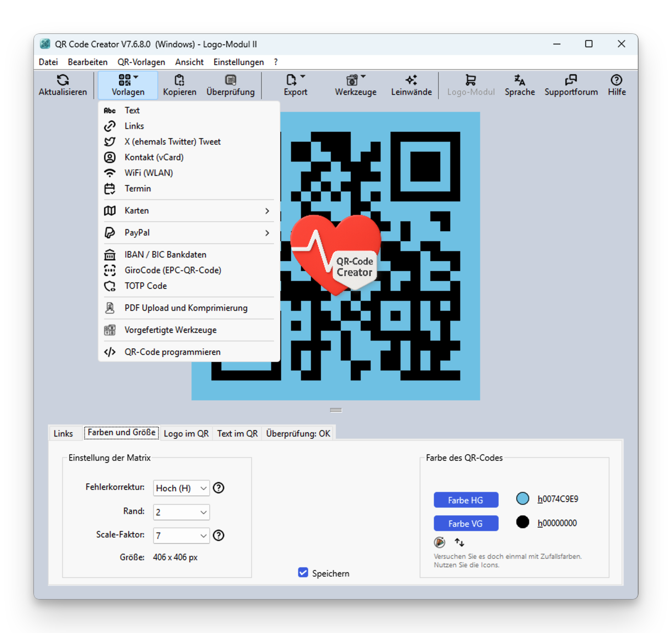Screen dimensions: 672x633
Task: Switch to Logo im QR tab
Action: click(x=186, y=433)
